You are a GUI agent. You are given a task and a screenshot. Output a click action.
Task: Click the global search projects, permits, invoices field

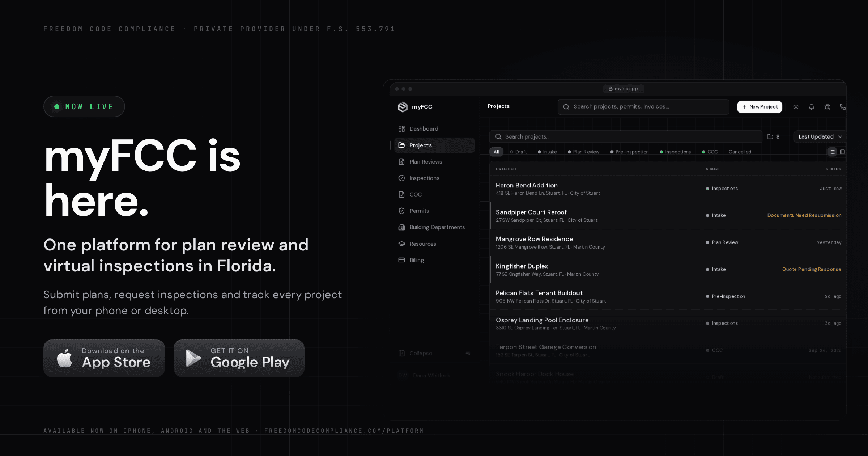pyautogui.click(x=643, y=107)
